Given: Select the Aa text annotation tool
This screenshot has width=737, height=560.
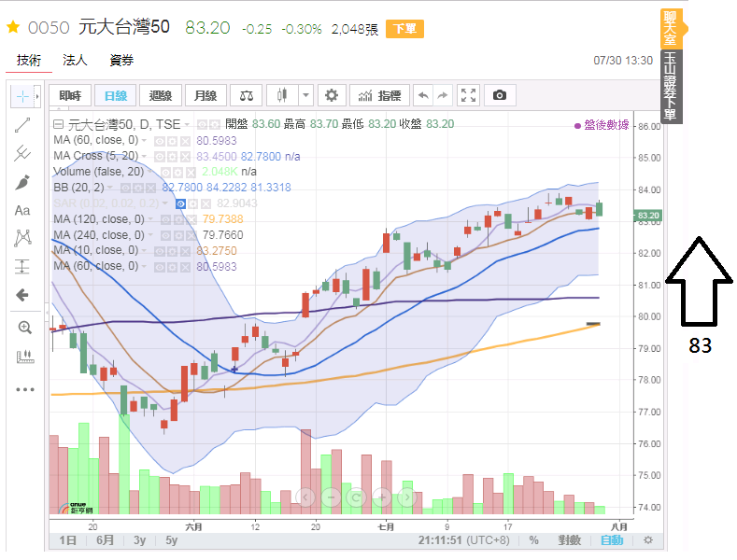Looking at the screenshot, I should coord(22,210).
